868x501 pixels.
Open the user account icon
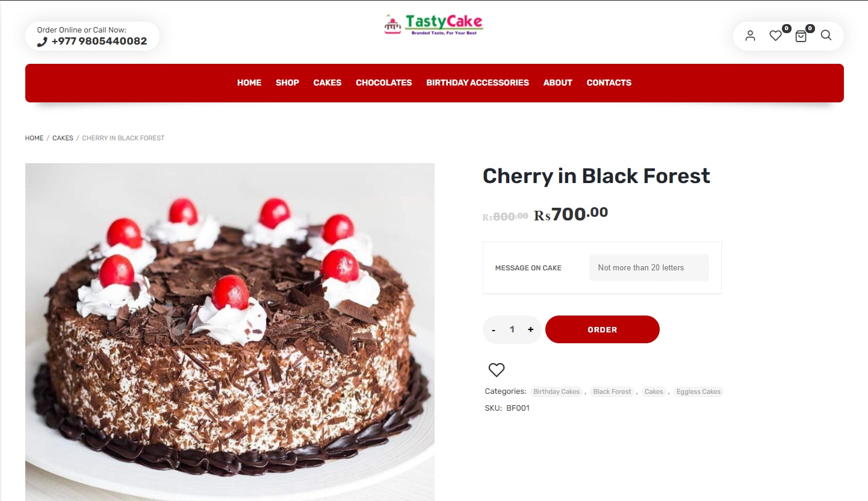coord(750,36)
